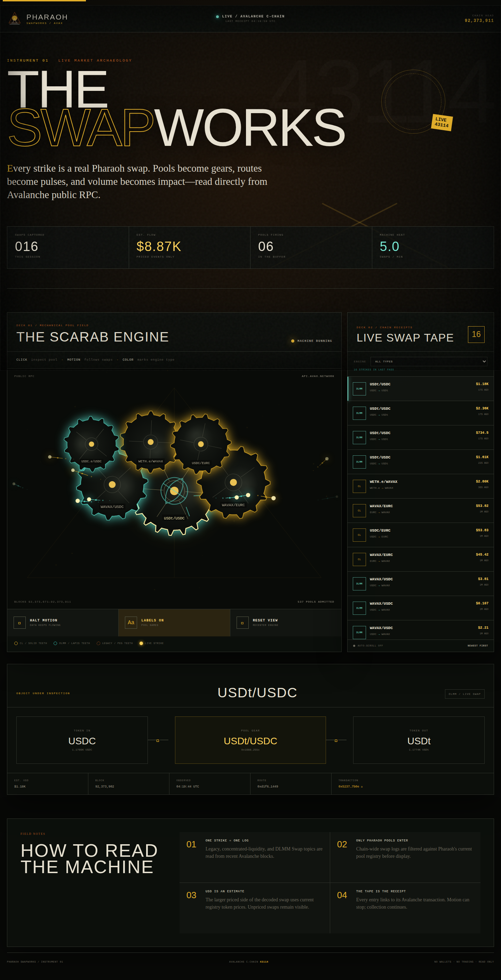
Task: Click DLMM badge of $1.18K USDt/USDC entry
Action: tap(359, 389)
